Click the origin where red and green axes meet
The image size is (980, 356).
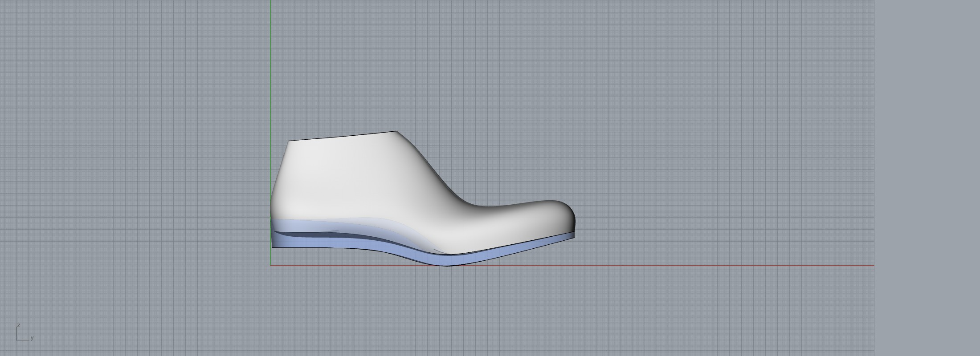(270, 266)
